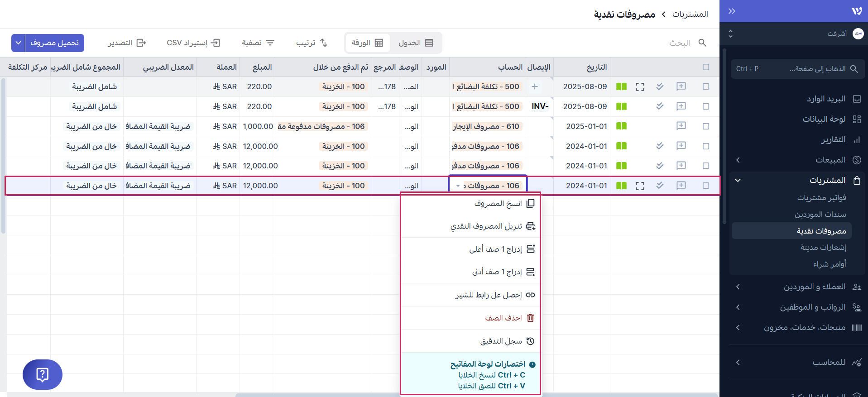Check the first row 2025-08-09 checkbox
Image resolution: width=868 pixels, height=397 pixels.
(706, 86)
